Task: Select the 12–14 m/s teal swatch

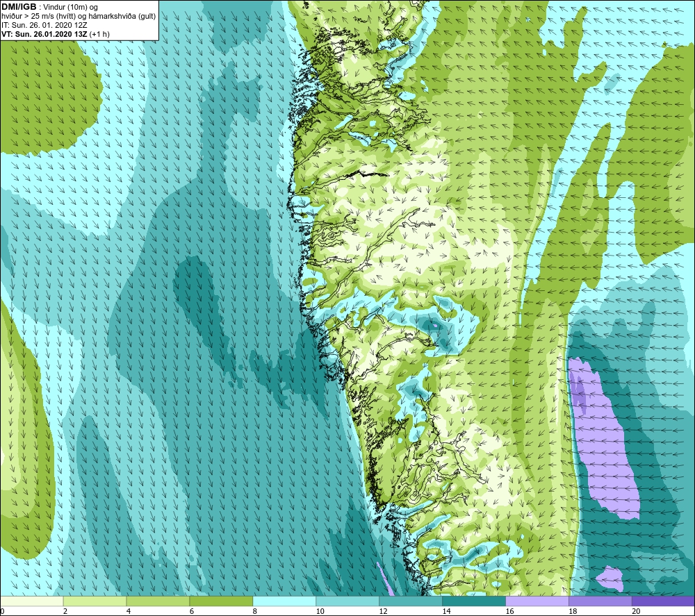Action: (411, 601)
